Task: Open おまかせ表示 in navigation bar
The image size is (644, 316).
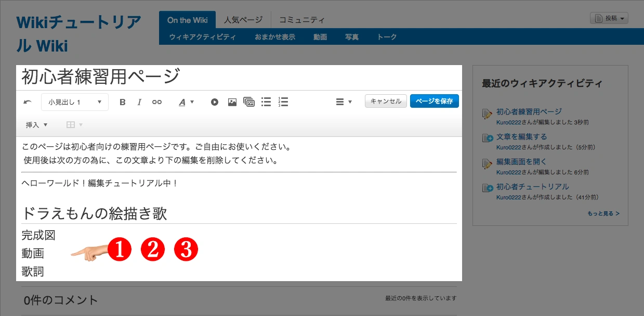Action: (x=275, y=37)
